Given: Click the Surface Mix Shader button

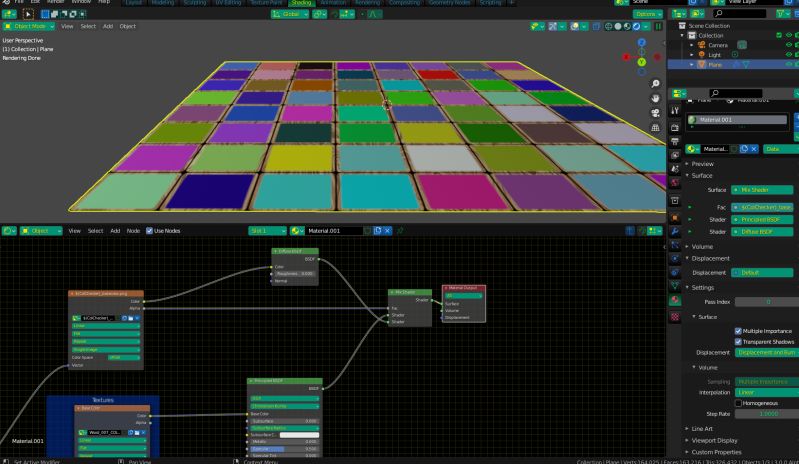Looking at the screenshot, I should tap(762, 190).
